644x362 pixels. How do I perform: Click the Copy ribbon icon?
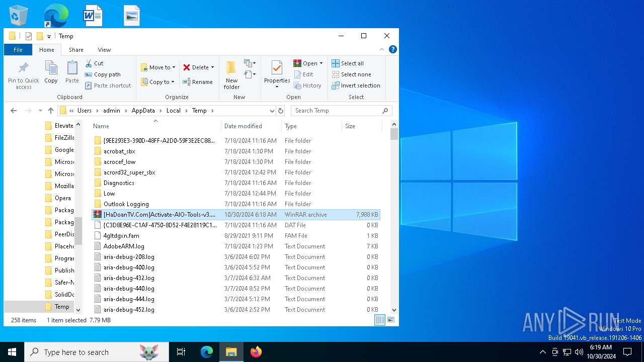point(51,72)
